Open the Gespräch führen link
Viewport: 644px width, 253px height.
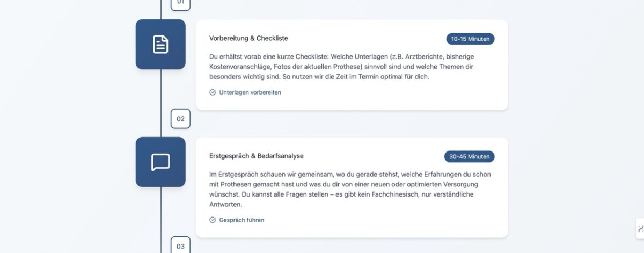coord(241,220)
